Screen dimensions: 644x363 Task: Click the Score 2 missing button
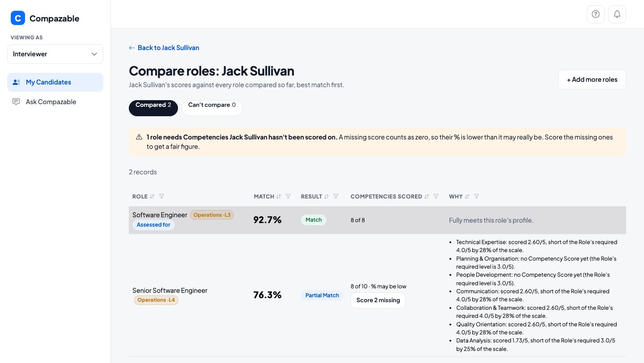click(x=378, y=300)
